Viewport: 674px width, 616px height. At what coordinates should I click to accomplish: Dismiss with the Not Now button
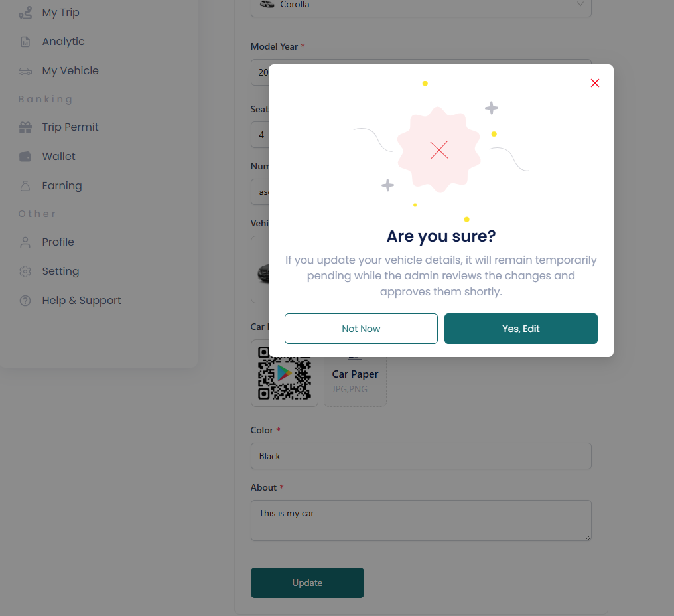point(361,329)
